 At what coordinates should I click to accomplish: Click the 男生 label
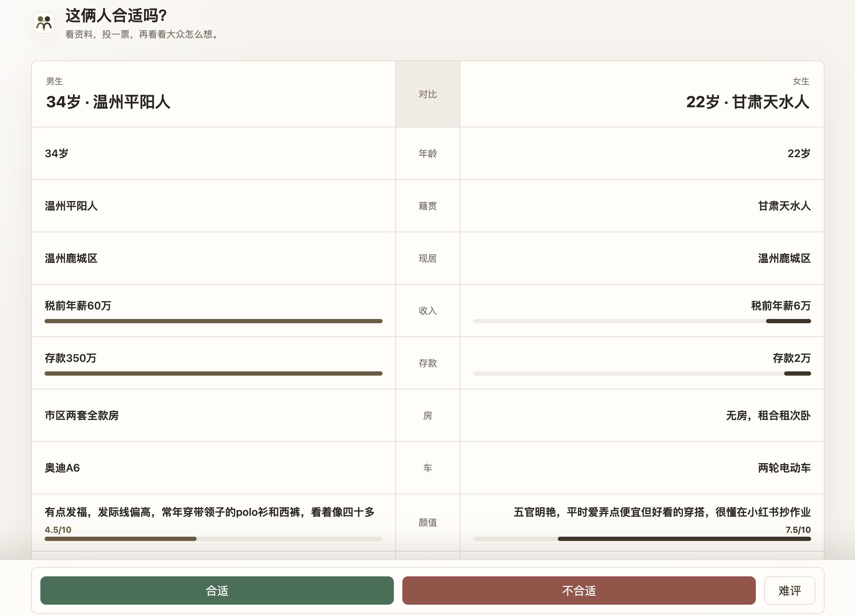click(54, 81)
